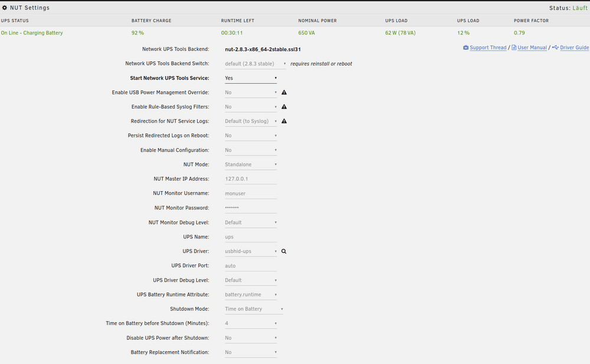The width and height of the screenshot is (590, 364).
Task: Click the Support Thread camera icon
Action: (x=466, y=47)
